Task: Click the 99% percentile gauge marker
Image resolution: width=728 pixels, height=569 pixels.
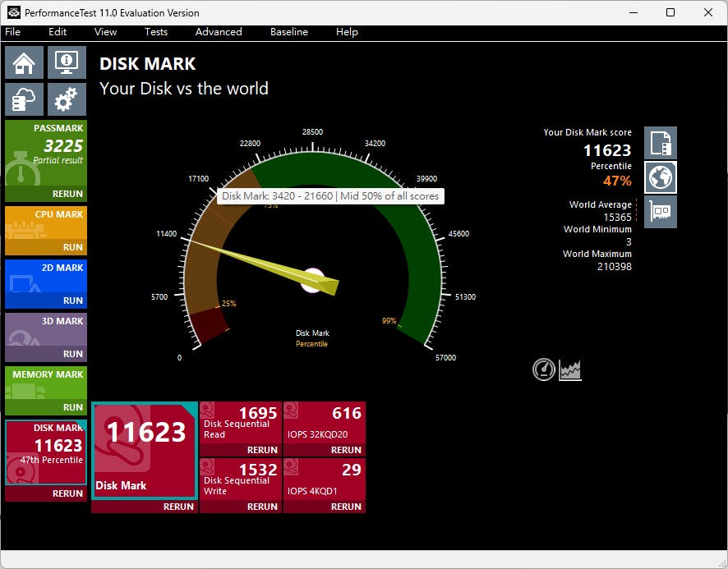Action: 389,321
